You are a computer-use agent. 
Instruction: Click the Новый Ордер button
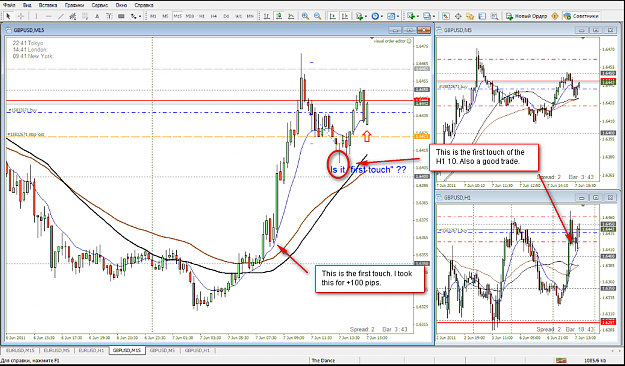click(527, 16)
